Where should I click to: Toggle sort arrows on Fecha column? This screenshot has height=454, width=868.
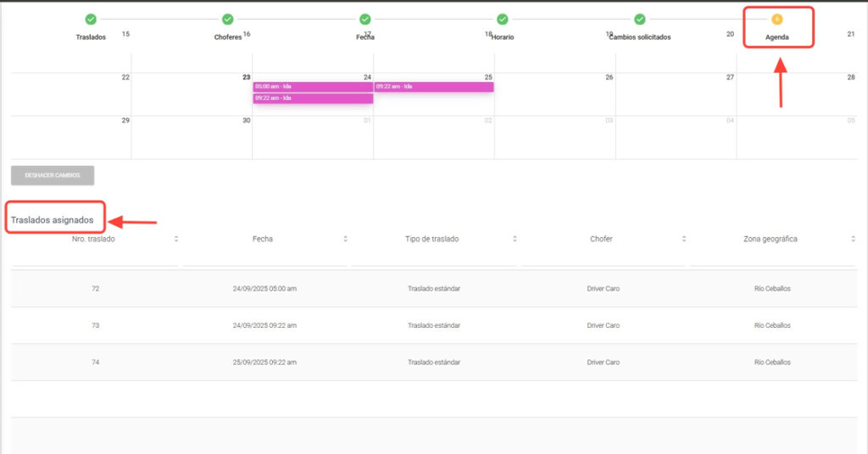[x=346, y=239]
